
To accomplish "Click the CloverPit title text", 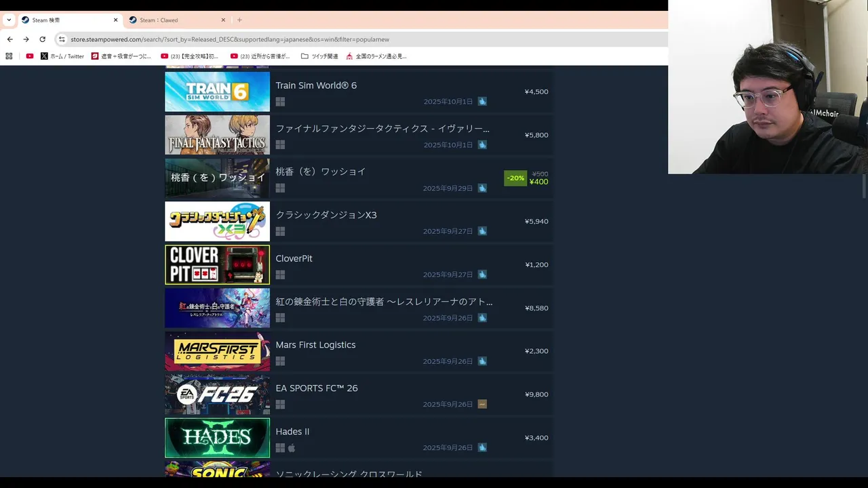I will 294,258.
